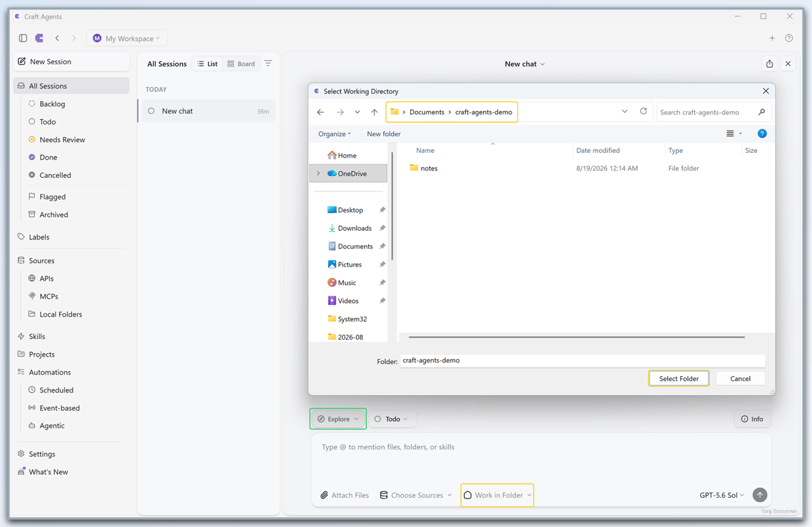Go forward with the right chevron

point(74,39)
